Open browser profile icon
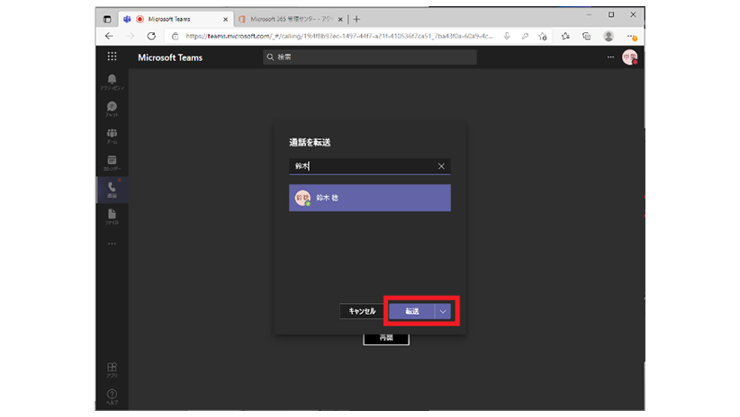This screenshot has width=740, height=417. coord(609,36)
